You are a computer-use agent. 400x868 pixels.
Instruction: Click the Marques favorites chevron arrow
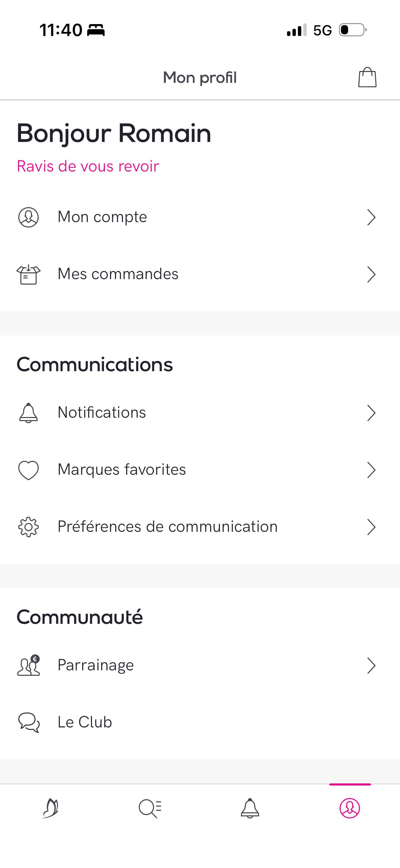coord(372,470)
